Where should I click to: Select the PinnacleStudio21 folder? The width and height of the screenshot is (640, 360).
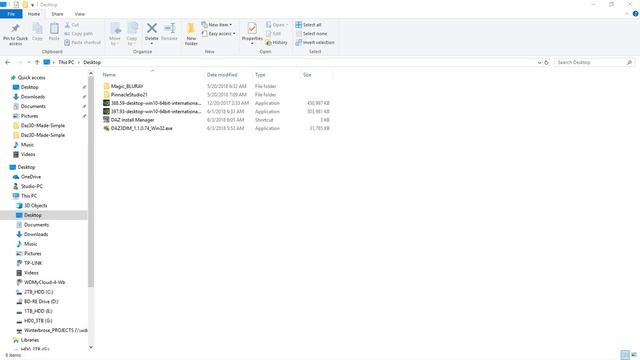(x=129, y=95)
